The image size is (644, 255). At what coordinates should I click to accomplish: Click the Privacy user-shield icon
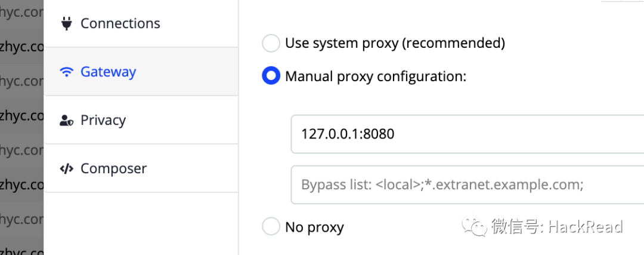coord(66,121)
